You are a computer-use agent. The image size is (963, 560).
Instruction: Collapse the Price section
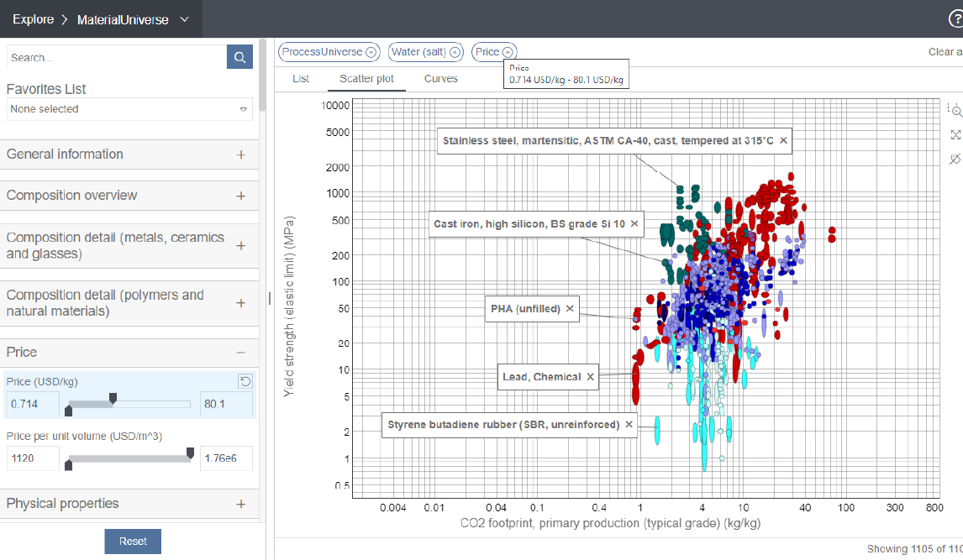pyautogui.click(x=240, y=352)
